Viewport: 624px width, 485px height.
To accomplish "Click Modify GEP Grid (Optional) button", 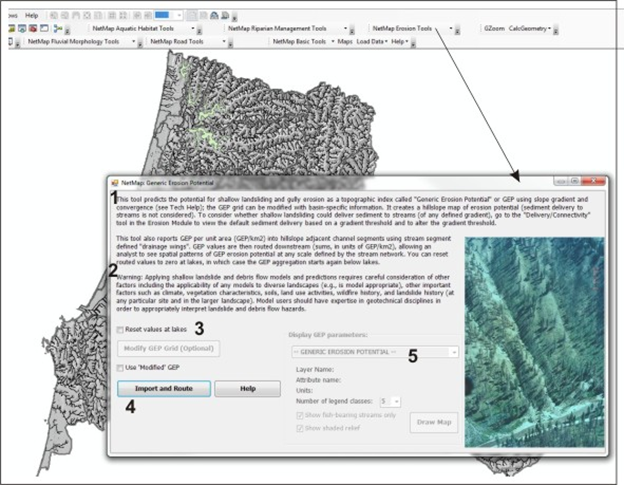I will [169, 349].
